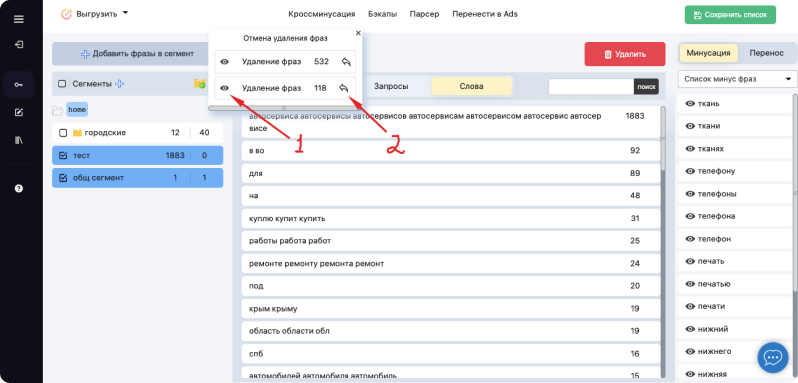This screenshot has width=798, height=383.
Task: Toggle eye icon for ткань
Action: coord(691,104)
